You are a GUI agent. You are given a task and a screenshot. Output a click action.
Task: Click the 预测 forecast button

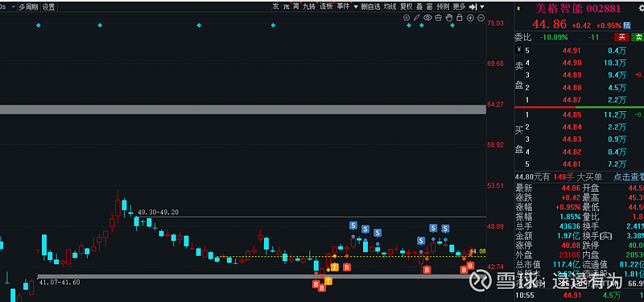pyautogui.click(x=443, y=6)
